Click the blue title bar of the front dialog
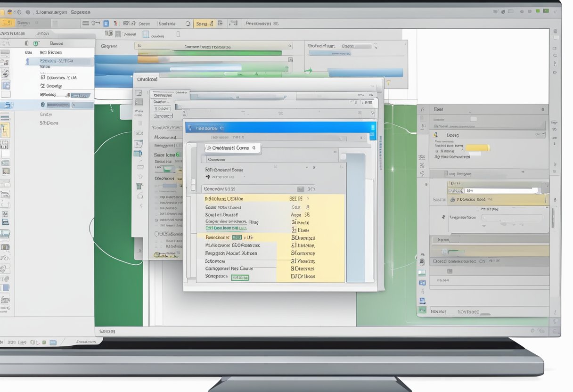573x392 pixels. coord(278,127)
